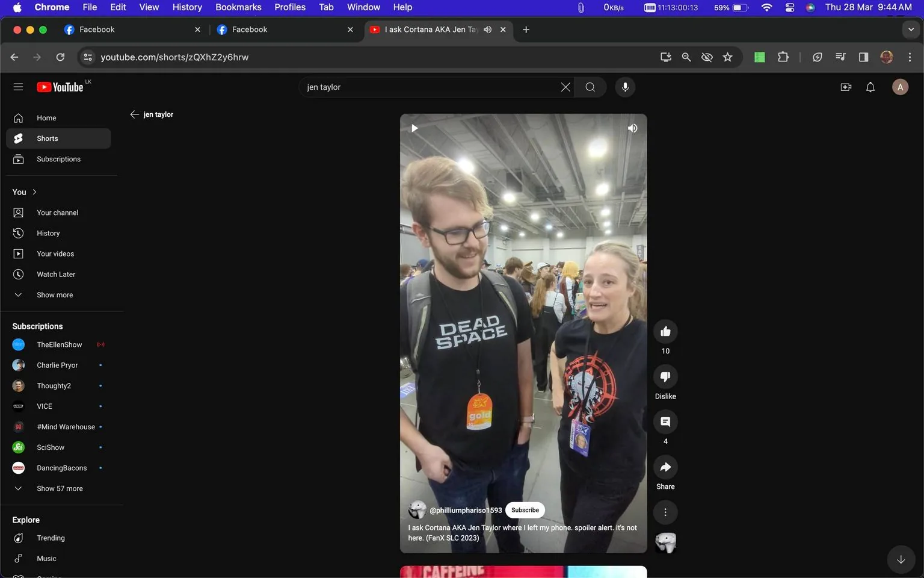Open Watch Later from the sidebar
The width and height of the screenshot is (924, 578).
coord(56,274)
